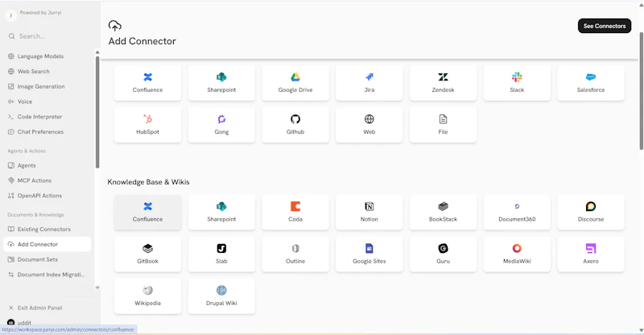Select the GitBook connector
The height and width of the screenshot is (335, 644).
(x=147, y=254)
